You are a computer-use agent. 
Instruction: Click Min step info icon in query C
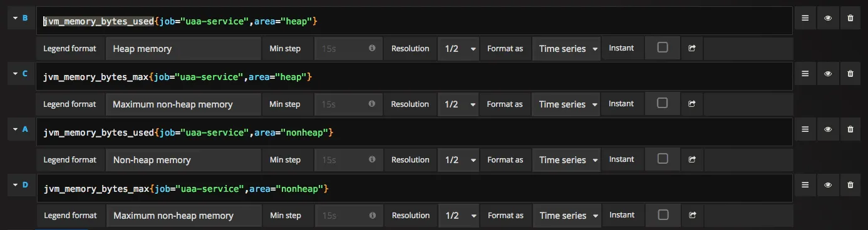[x=372, y=104]
